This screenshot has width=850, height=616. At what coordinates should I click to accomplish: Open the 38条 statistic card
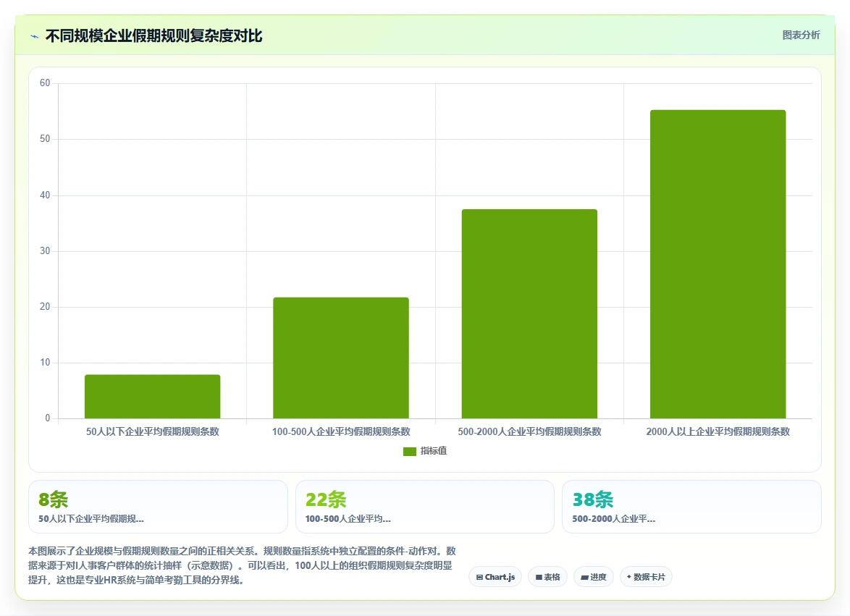691,507
